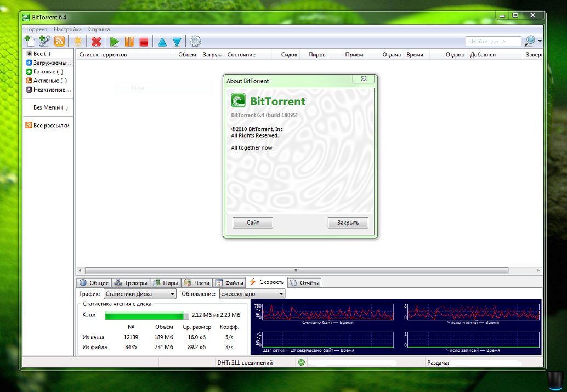
Task: Click the Create New Torrent star icon
Action: point(78,41)
